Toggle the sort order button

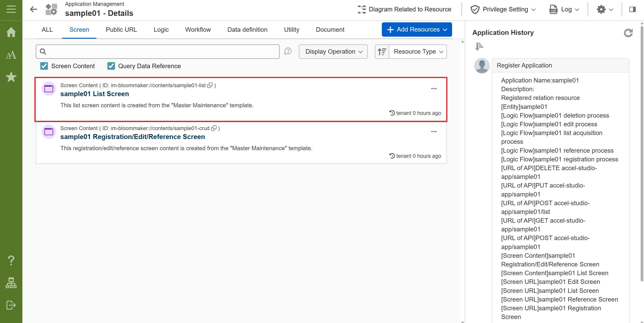pos(382,52)
